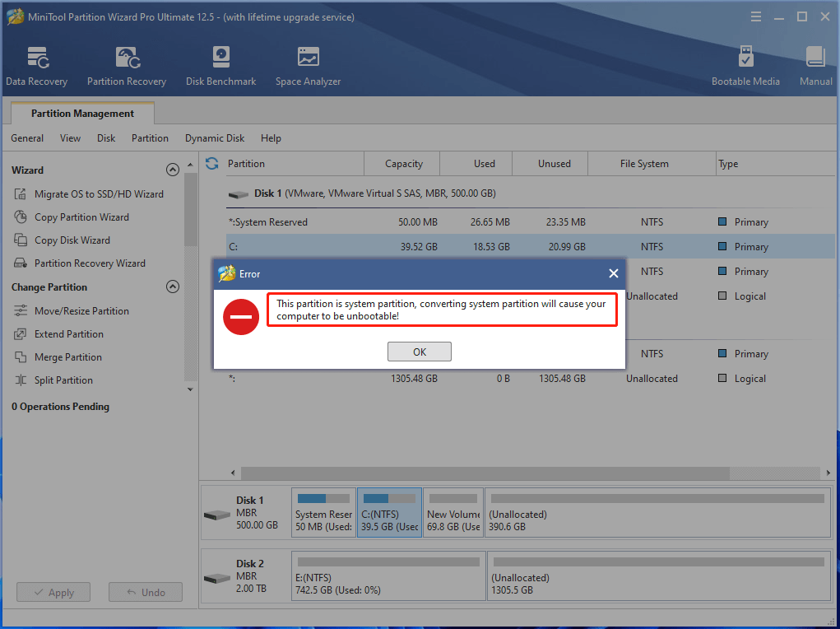Open the Data Recovery tool

point(36,67)
